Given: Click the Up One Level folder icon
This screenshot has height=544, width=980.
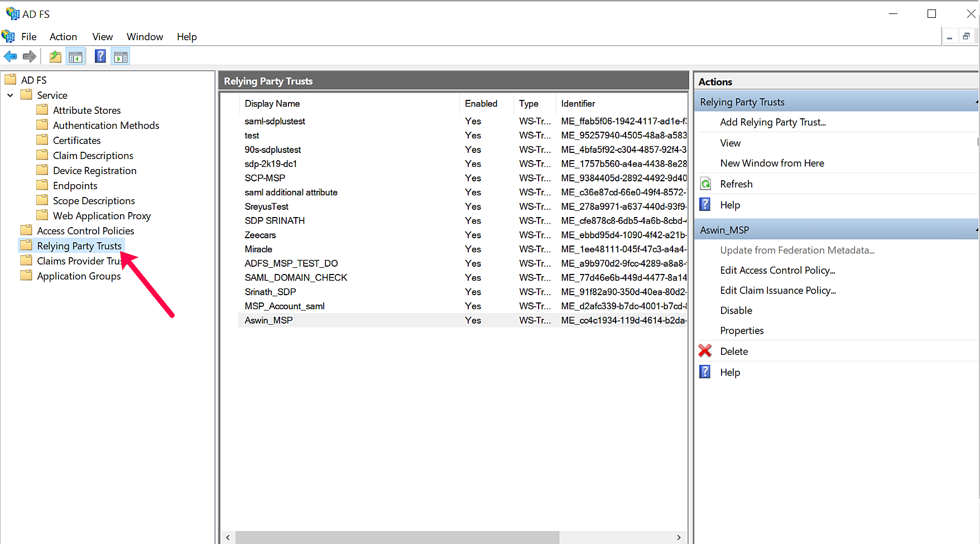Looking at the screenshot, I should coord(55,56).
